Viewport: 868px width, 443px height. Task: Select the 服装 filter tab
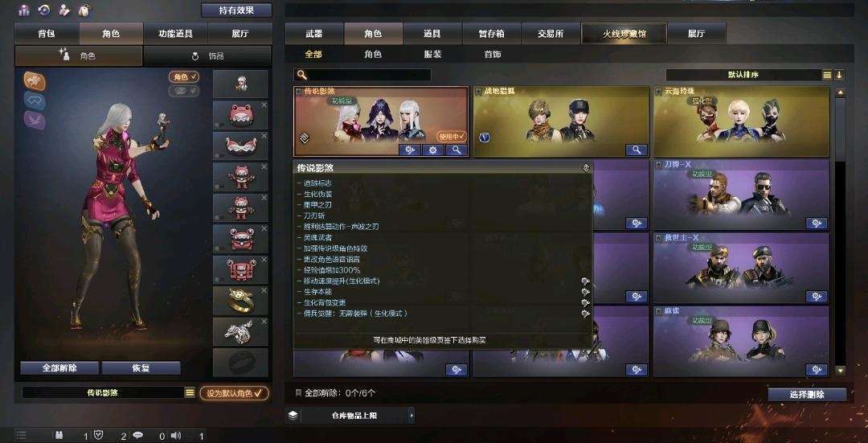tap(433, 54)
